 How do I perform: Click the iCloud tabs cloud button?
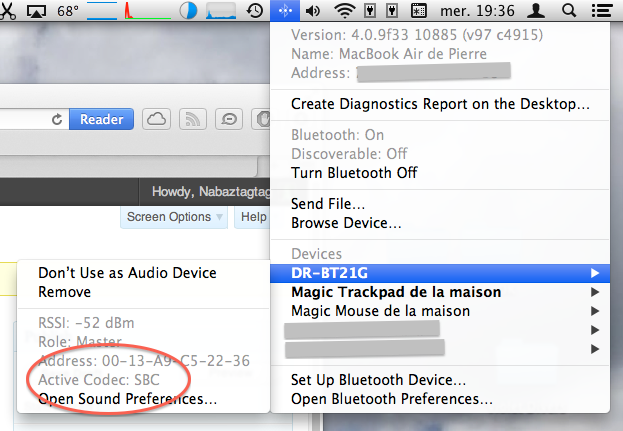(156, 119)
